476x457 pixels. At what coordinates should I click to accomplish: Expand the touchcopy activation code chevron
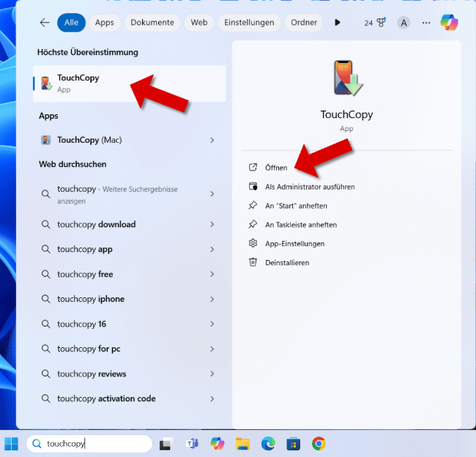[x=212, y=398]
